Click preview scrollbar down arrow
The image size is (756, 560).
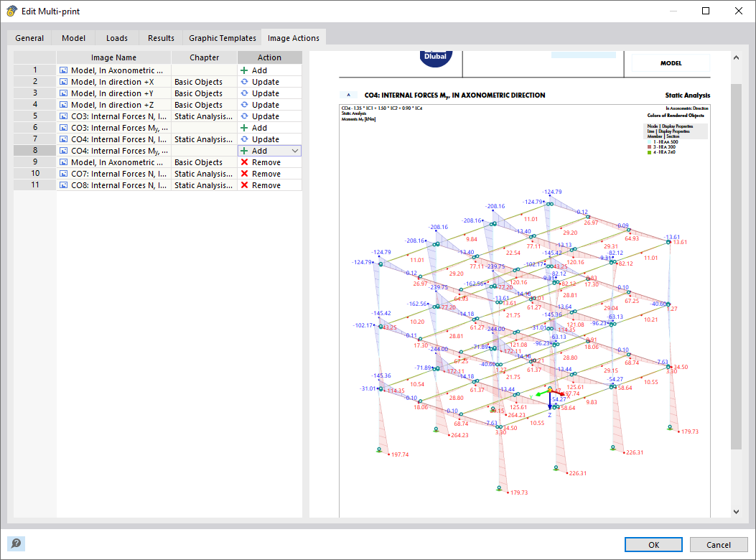pos(736,512)
